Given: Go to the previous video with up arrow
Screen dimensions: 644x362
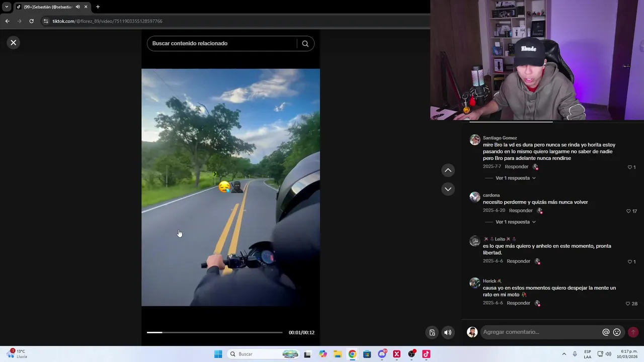Looking at the screenshot, I should tap(448, 170).
